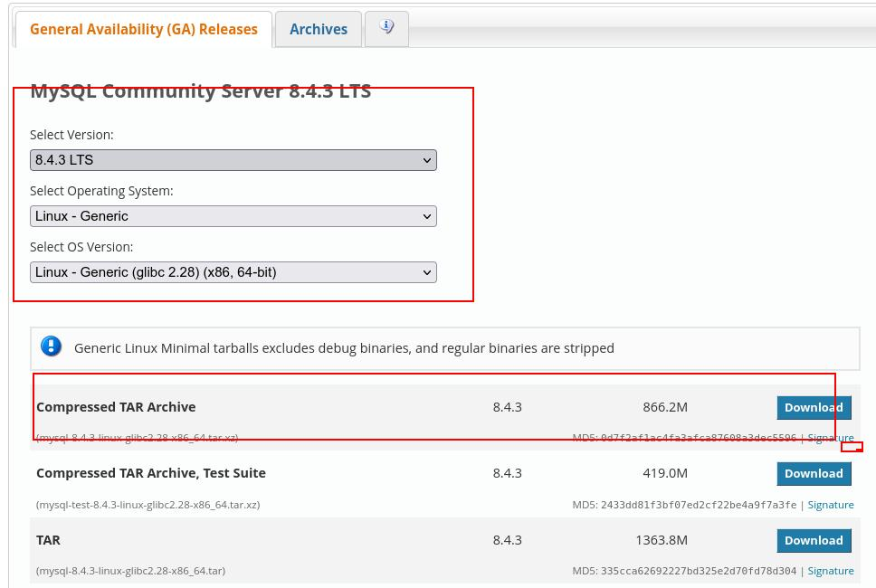The height and width of the screenshot is (588, 876).
Task: Click MD5 hash 2433dd81f3bf07ed2cf22be4a9f7a3fe
Action: point(699,505)
